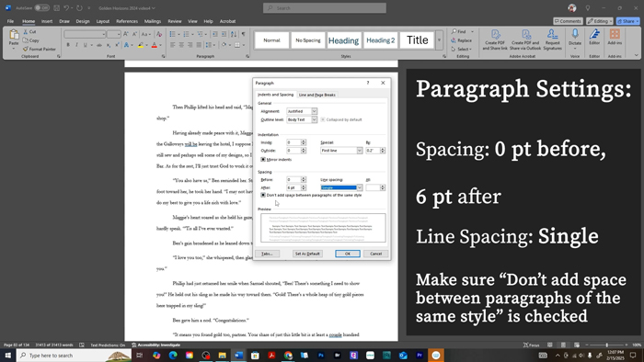Click the Paste clipboard icon
The height and width of the screenshot is (362, 644).
pyautogui.click(x=14, y=35)
